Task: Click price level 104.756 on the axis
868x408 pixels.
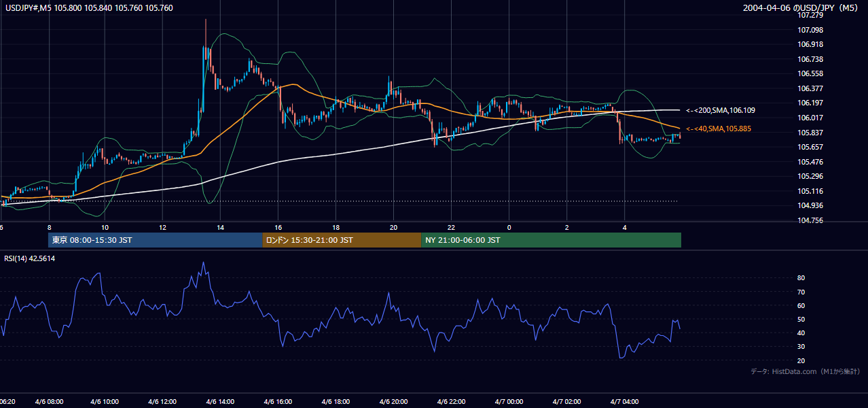Action: (x=810, y=220)
